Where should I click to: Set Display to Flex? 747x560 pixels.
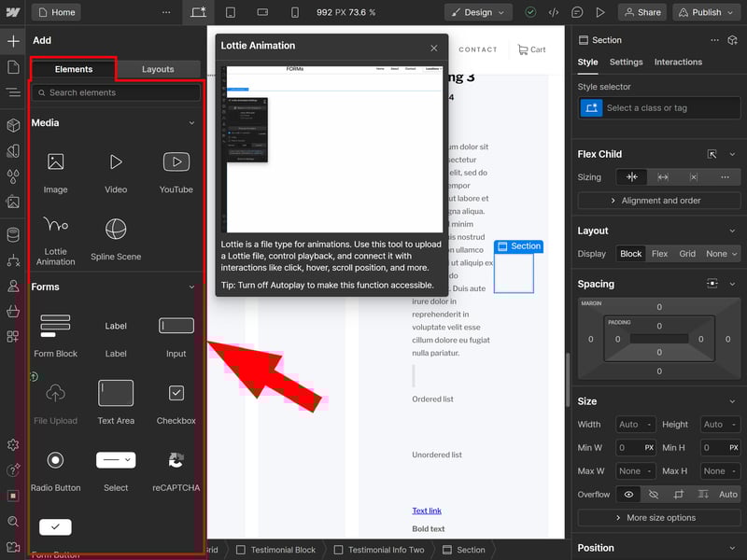click(659, 254)
